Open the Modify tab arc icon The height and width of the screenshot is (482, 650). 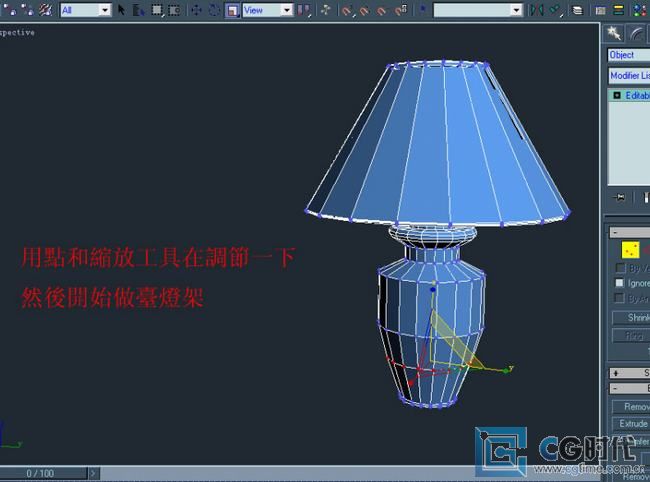[x=635, y=33]
